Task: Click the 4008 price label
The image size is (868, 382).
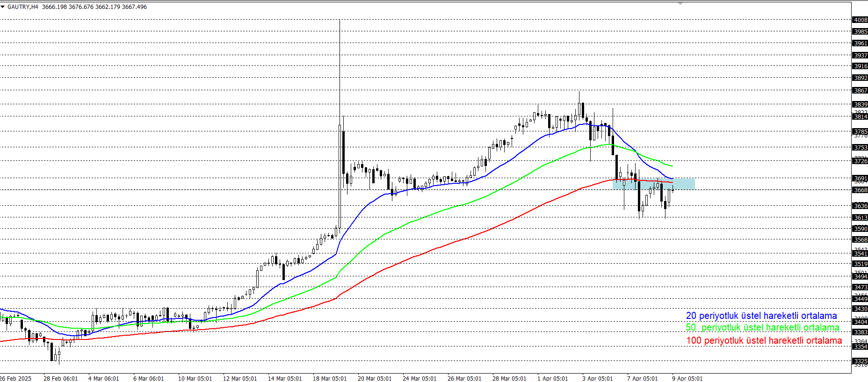Action: (861, 20)
